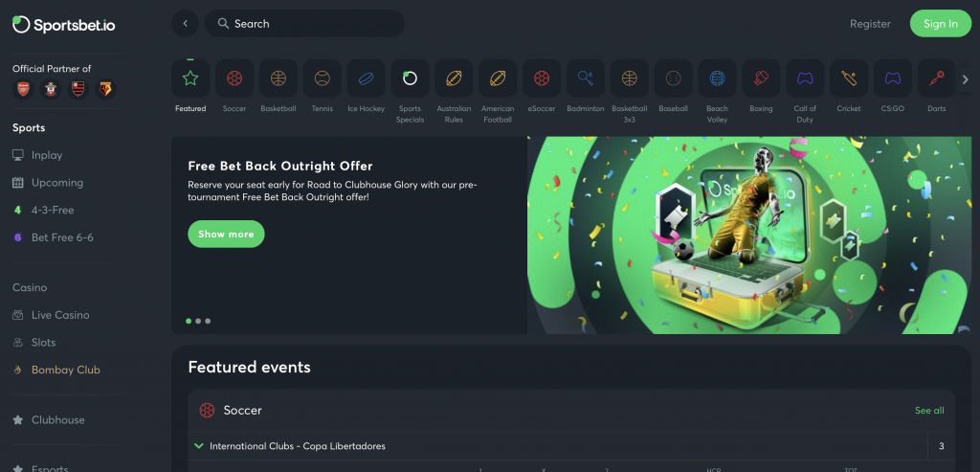Screen dimensions: 980x472
Task: Follow the See all Soccer link
Action: pyautogui.click(x=929, y=411)
